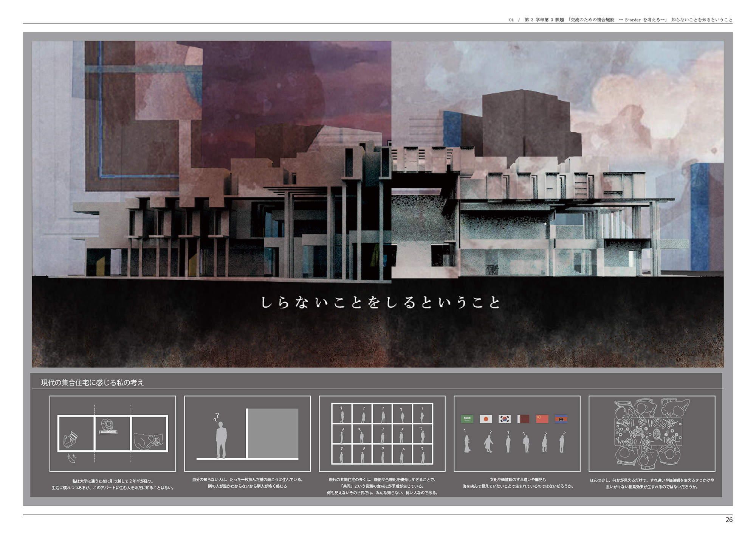Image resolution: width=756 pixels, height=538 pixels.
Task: Click the three-room apartment floor plan diagram
Action: coord(113,434)
